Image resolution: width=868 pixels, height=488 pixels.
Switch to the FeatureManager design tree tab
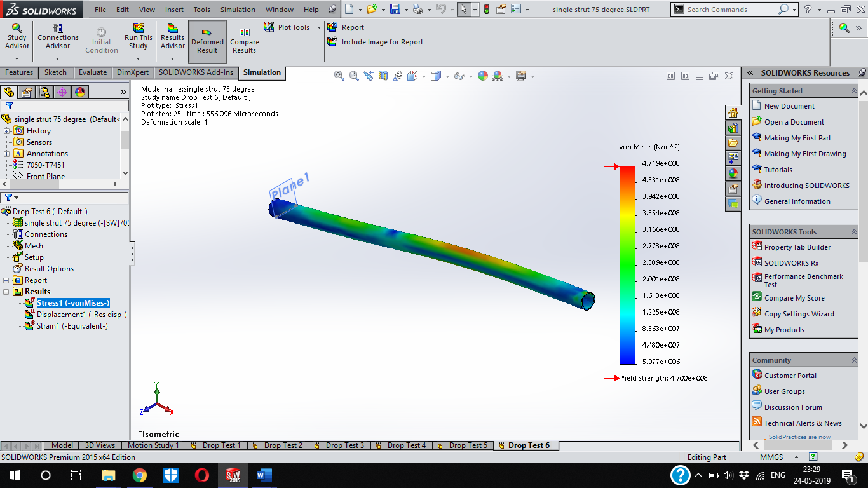9,92
